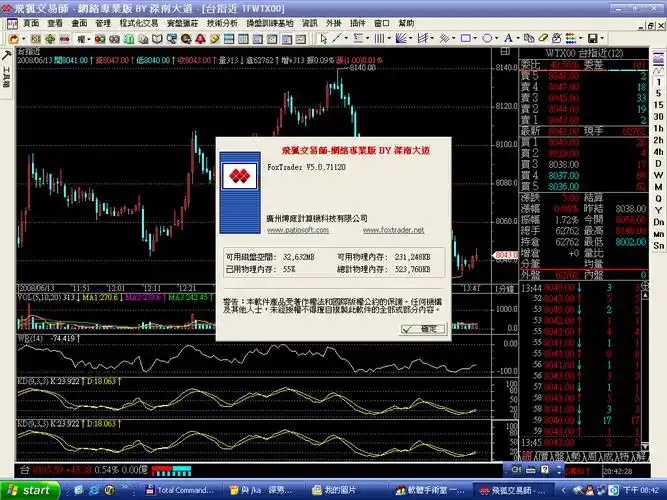
Task: Open dropdown next to color lines icon
Action: click(x=580, y=39)
